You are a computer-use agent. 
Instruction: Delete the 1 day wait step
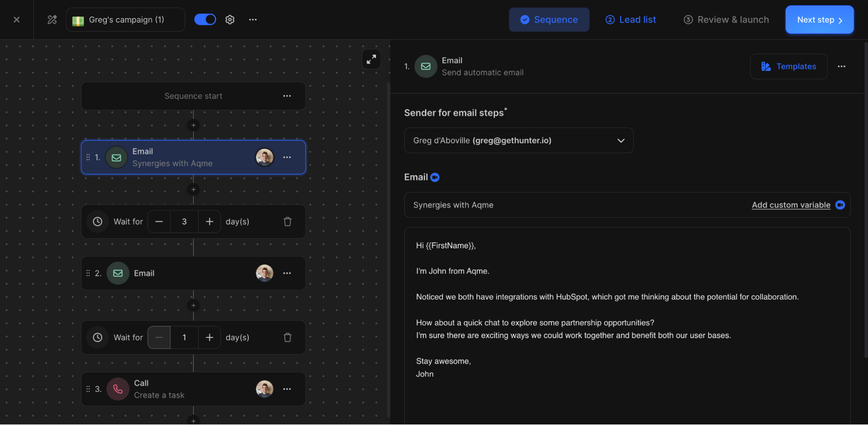288,338
